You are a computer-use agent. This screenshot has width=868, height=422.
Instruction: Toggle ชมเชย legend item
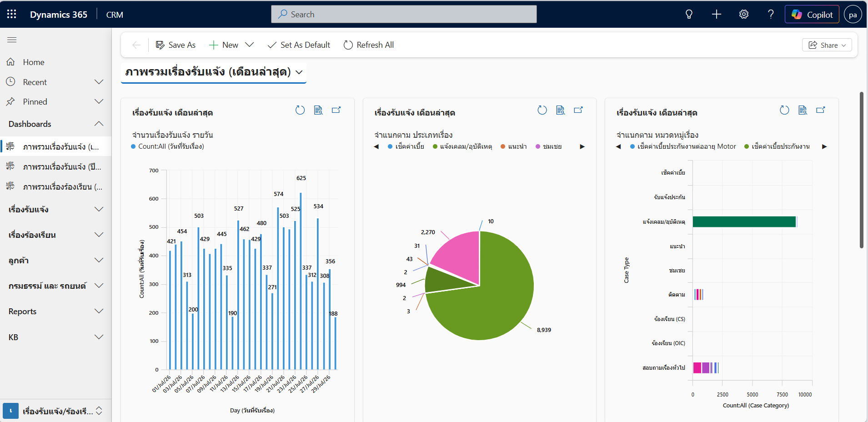click(549, 146)
